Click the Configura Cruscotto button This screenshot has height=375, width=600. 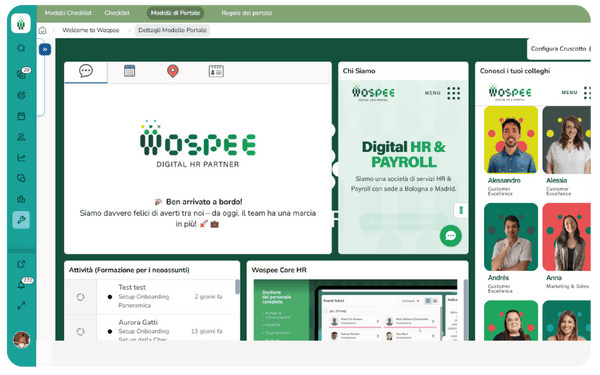tap(559, 49)
